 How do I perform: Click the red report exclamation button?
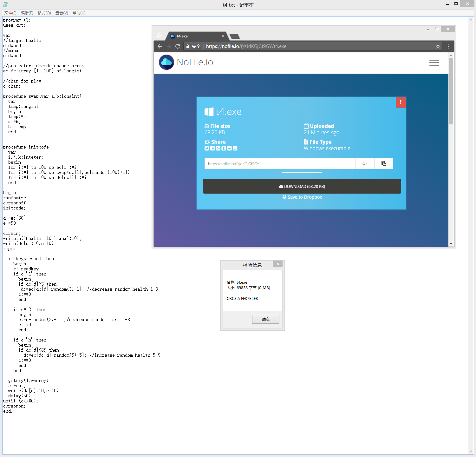tap(401, 102)
